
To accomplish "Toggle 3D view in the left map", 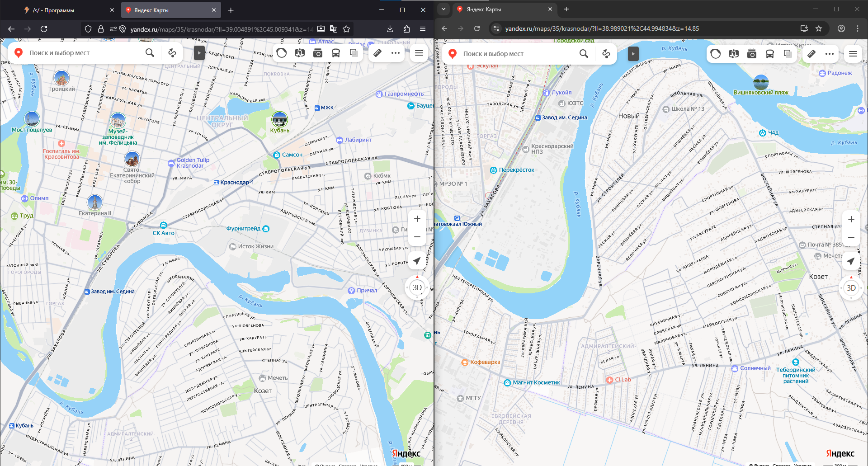I will (x=417, y=287).
